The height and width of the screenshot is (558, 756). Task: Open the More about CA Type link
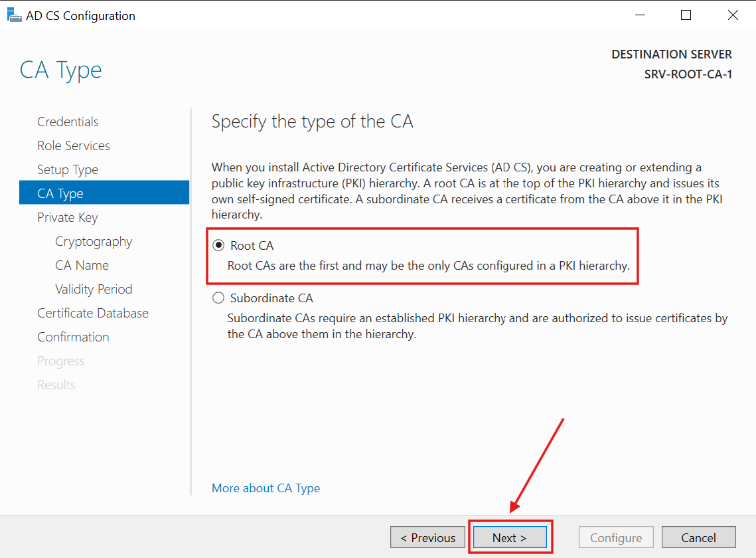point(265,488)
